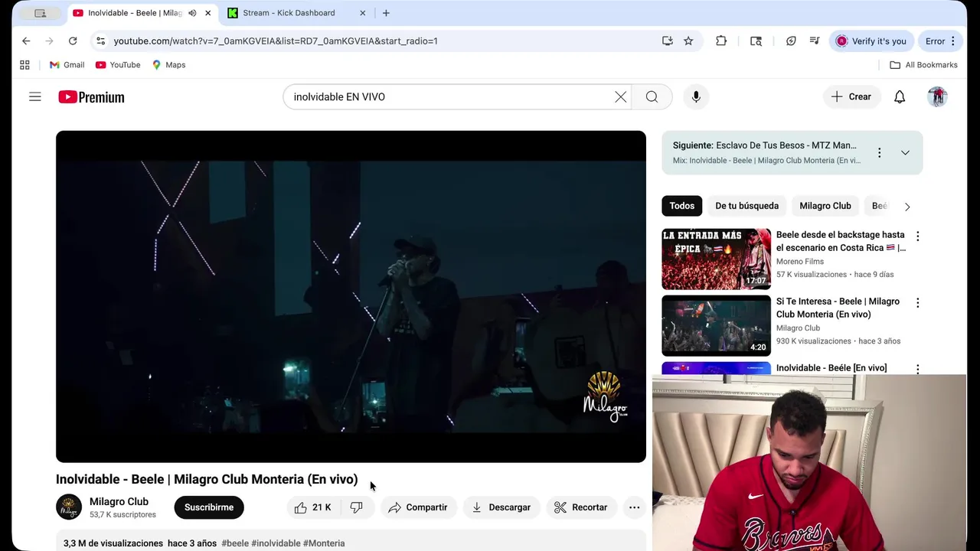This screenshot has height=551, width=980.
Task: Open more actions under the video
Action: tap(634, 507)
